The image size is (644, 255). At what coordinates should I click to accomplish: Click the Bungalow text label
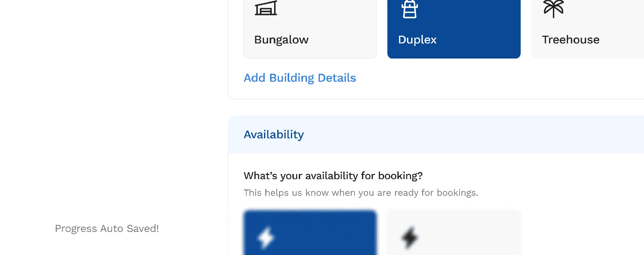coord(281,40)
